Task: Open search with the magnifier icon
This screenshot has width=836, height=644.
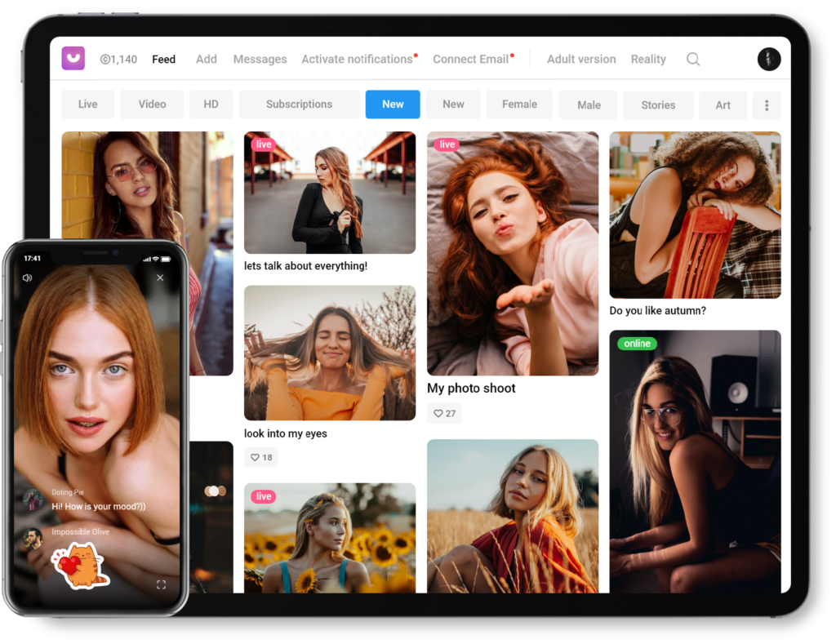Action: pos(693,59)
